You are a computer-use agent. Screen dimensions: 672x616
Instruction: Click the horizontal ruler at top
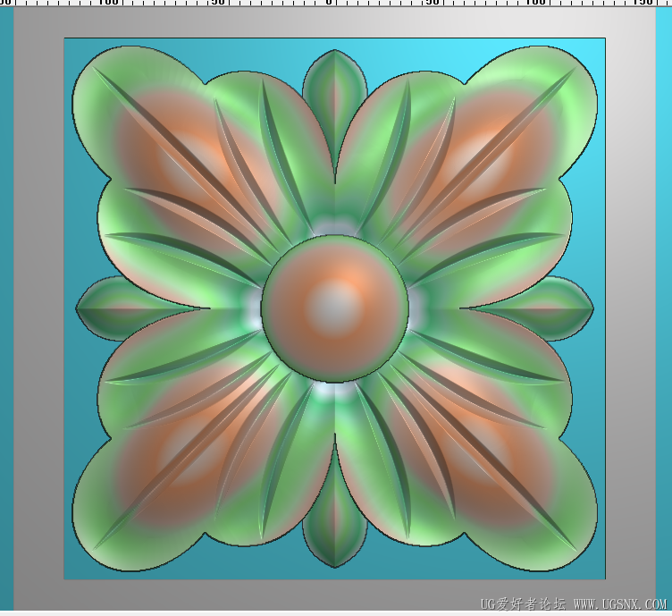336,3
